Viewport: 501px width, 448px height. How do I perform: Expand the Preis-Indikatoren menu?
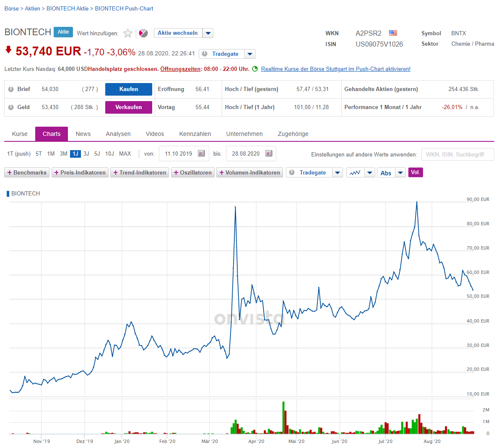pyautogui.click(x=80, y=173)
